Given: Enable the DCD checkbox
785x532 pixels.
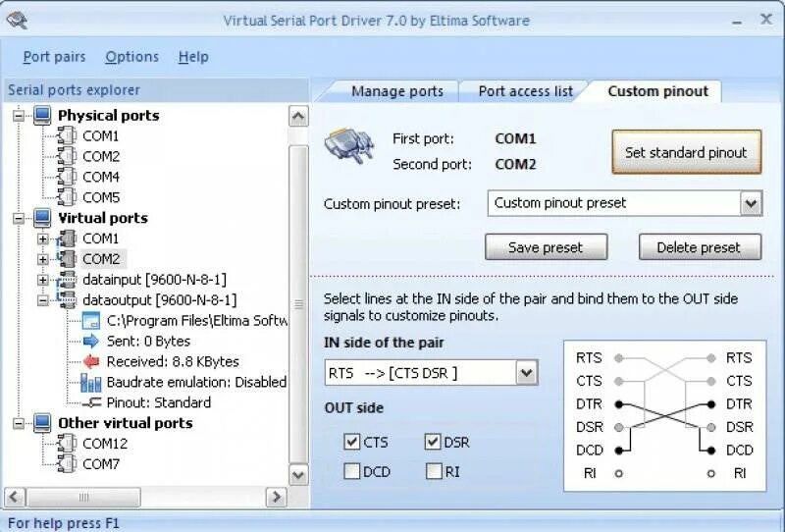Looking at the screenshot, I should (x=352, y=471).
